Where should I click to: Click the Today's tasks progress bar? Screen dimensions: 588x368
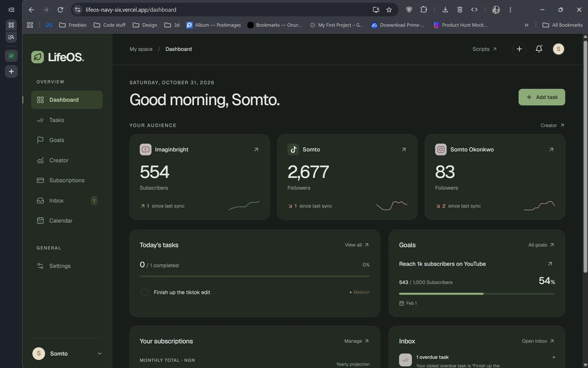point(254,276)
